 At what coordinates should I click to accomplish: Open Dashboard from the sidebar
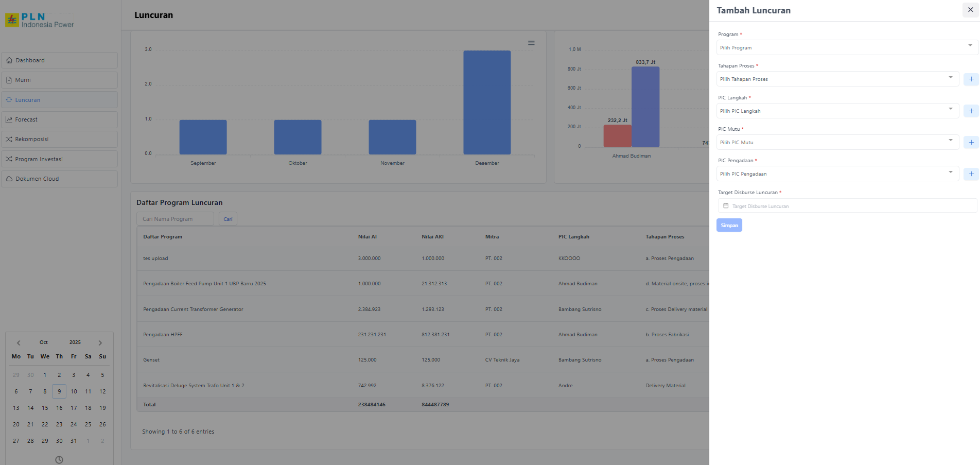[59, 60]
